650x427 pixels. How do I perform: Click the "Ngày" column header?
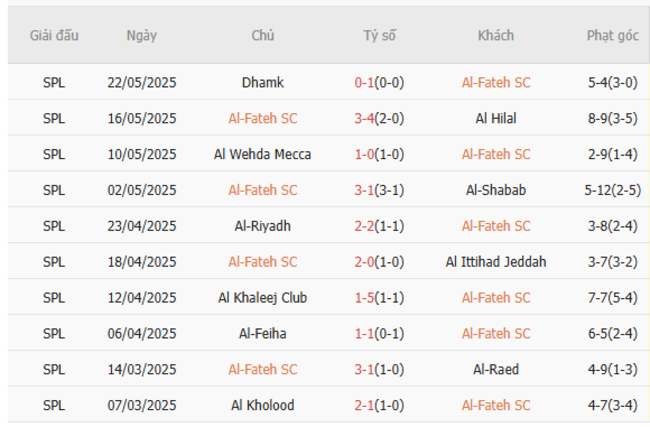pyautogui.click(x=142, y=35)
